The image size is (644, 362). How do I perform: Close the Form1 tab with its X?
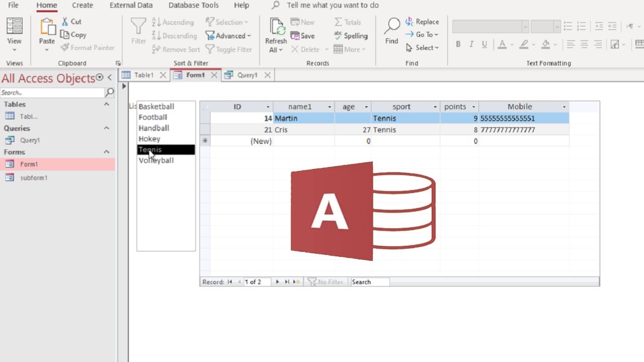click(x=214, y=75)
